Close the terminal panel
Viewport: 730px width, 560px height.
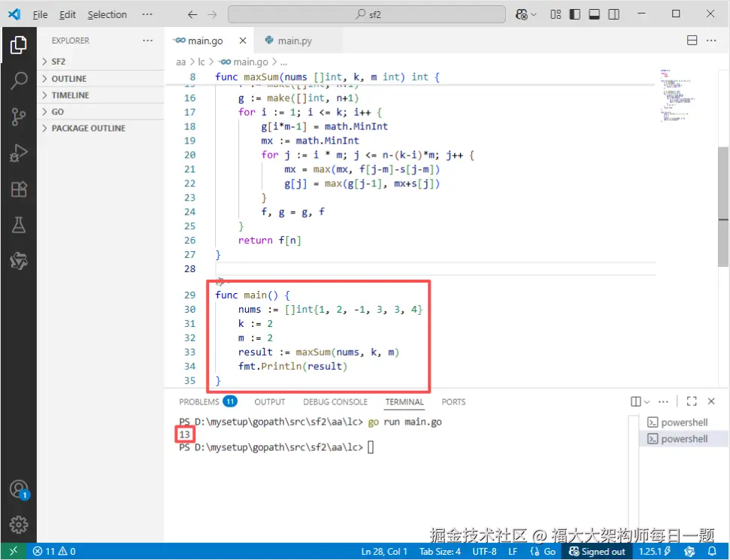point(711,401)
